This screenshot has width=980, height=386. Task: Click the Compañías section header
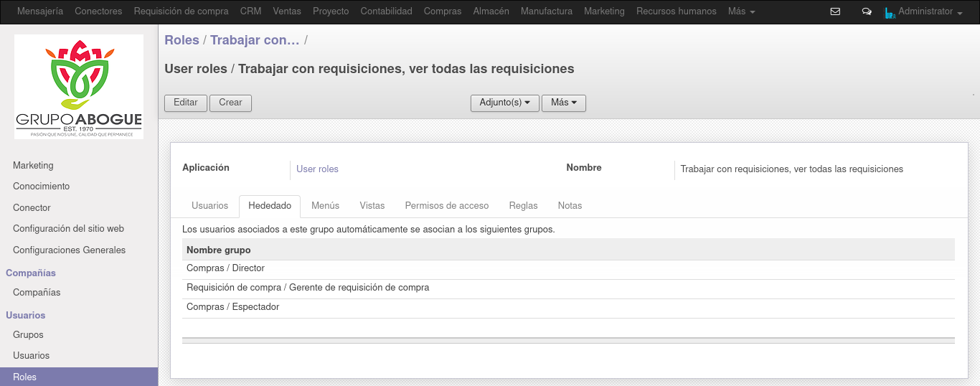(31, 273)
